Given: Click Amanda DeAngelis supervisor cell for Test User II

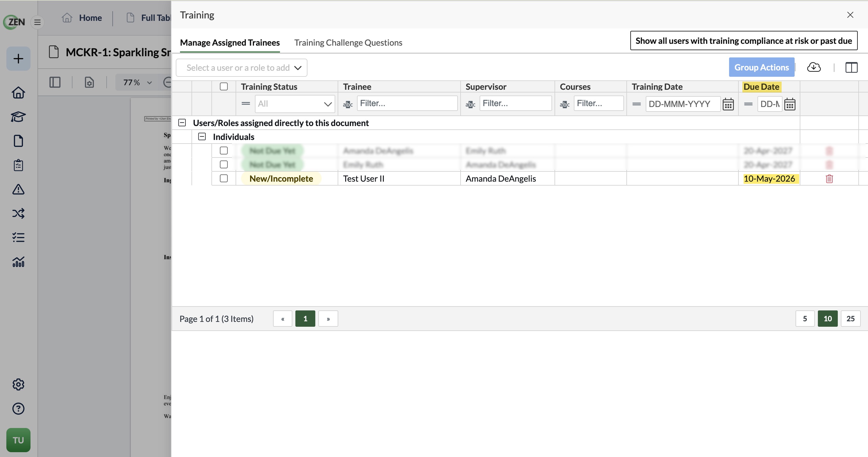Looking at the screenshot, I should pyautogui.click(x=507, y=179).
